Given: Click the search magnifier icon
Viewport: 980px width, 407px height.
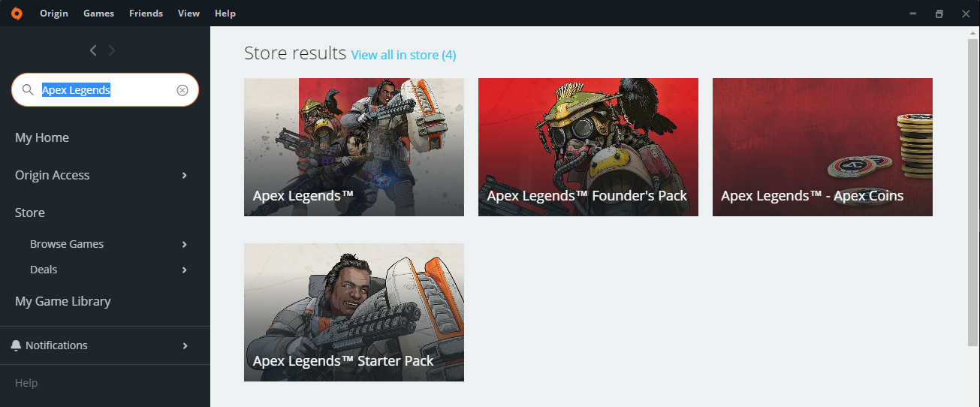Looking at the screenshot, I should click(x=28, y=90).
